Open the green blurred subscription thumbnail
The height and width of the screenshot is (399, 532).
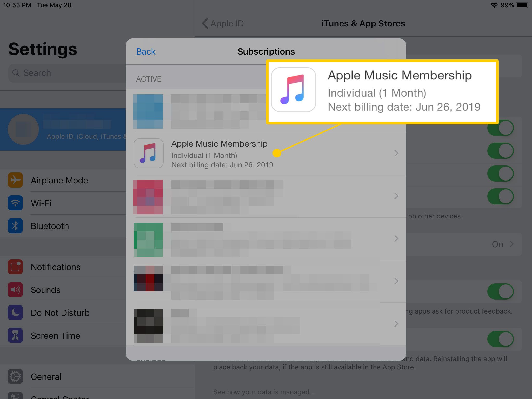click(148, 240)
